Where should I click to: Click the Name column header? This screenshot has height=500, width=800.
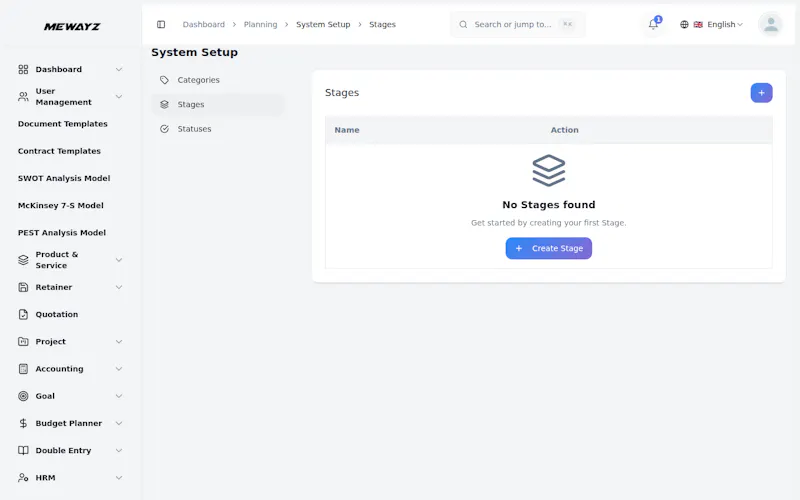pos(347,130)
